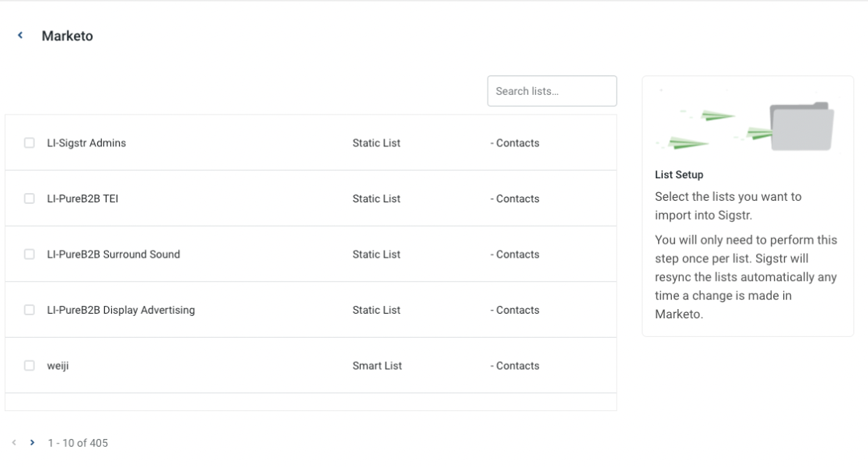Click the LI-Sigstr Admins list name

click(x=86, y=143)
